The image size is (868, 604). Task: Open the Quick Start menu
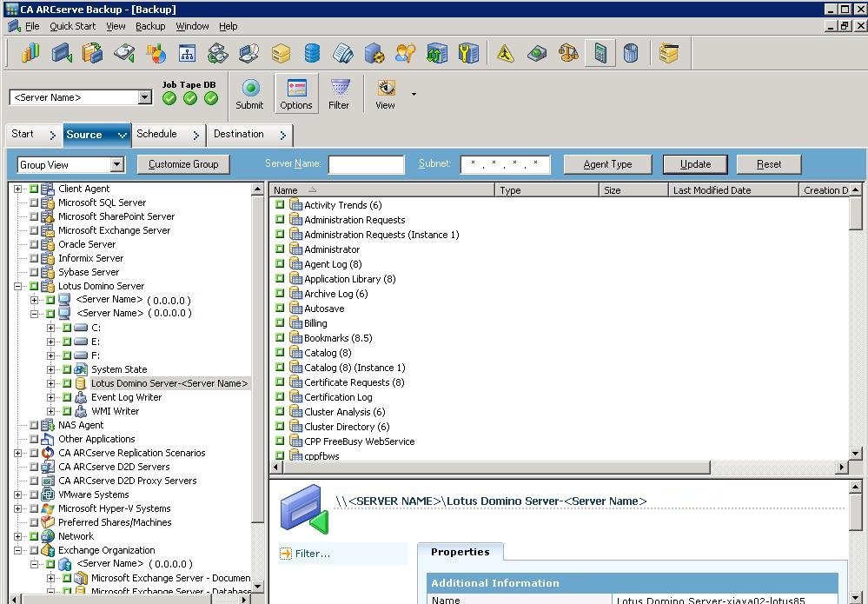72,26
